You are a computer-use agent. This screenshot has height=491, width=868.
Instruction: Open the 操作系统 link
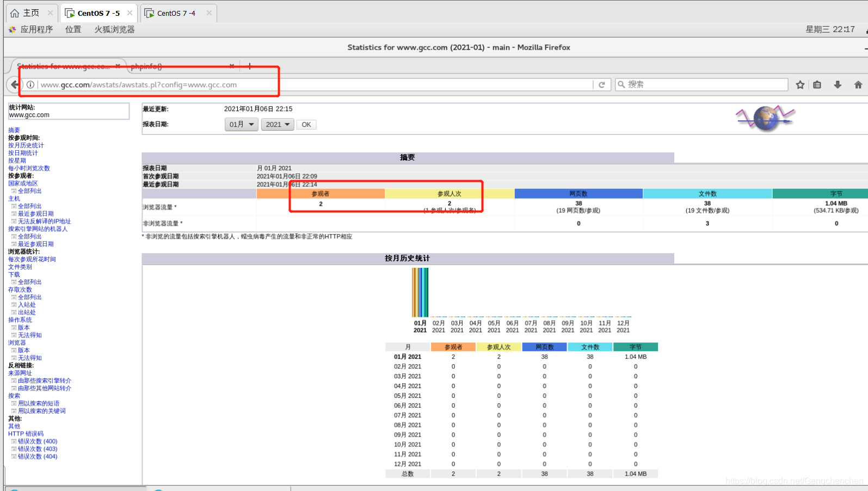click(x=20, y=320)
